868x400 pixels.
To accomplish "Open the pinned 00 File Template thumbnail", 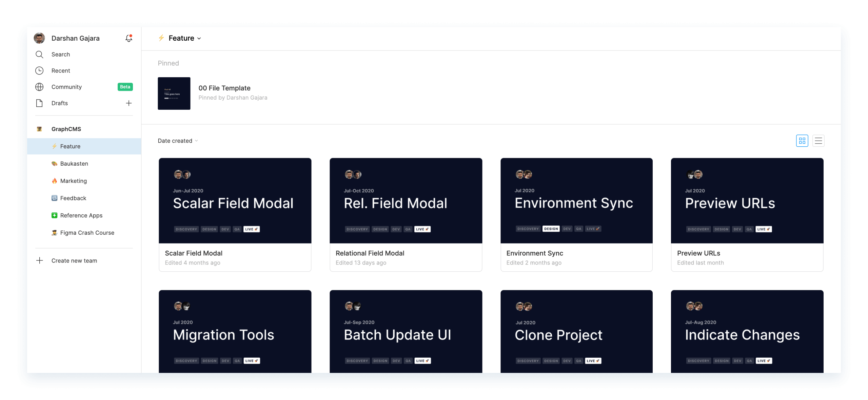I will (174, 93).
